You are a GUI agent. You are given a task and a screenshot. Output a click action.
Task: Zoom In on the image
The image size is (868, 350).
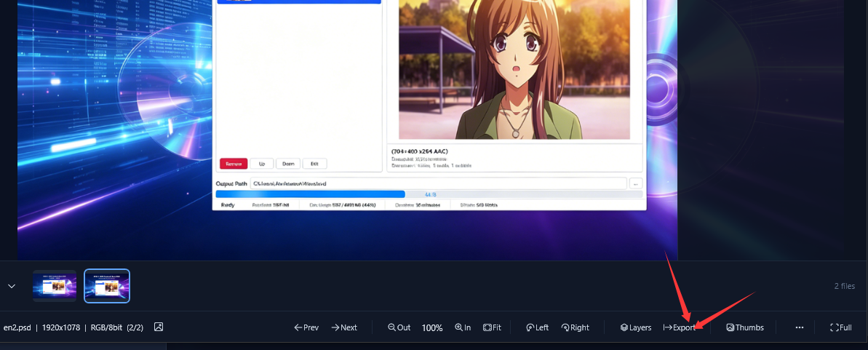coord(463,327)
